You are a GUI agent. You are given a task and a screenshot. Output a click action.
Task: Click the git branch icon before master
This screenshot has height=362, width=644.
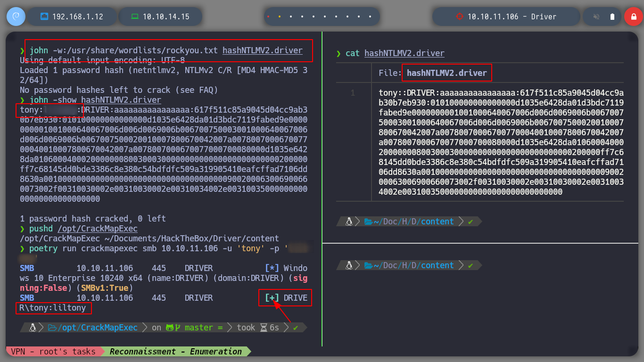point(178,328)
